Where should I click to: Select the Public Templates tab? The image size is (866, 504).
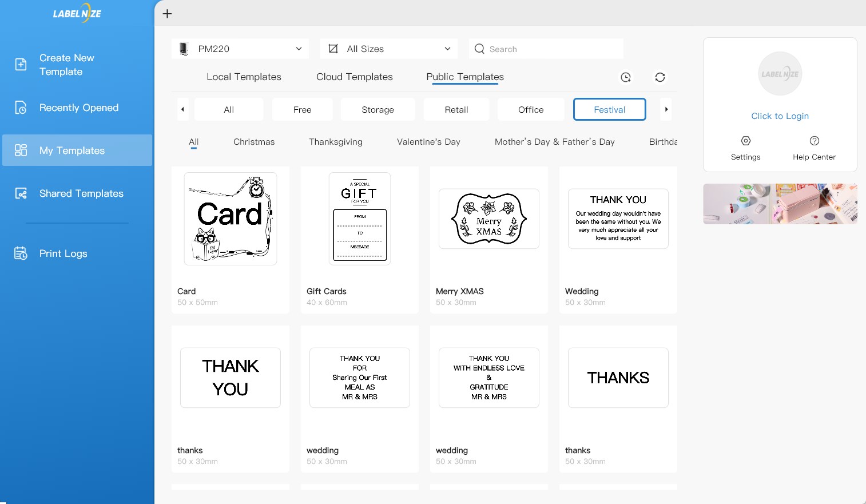pyautogui.click(x=465, y=77)
